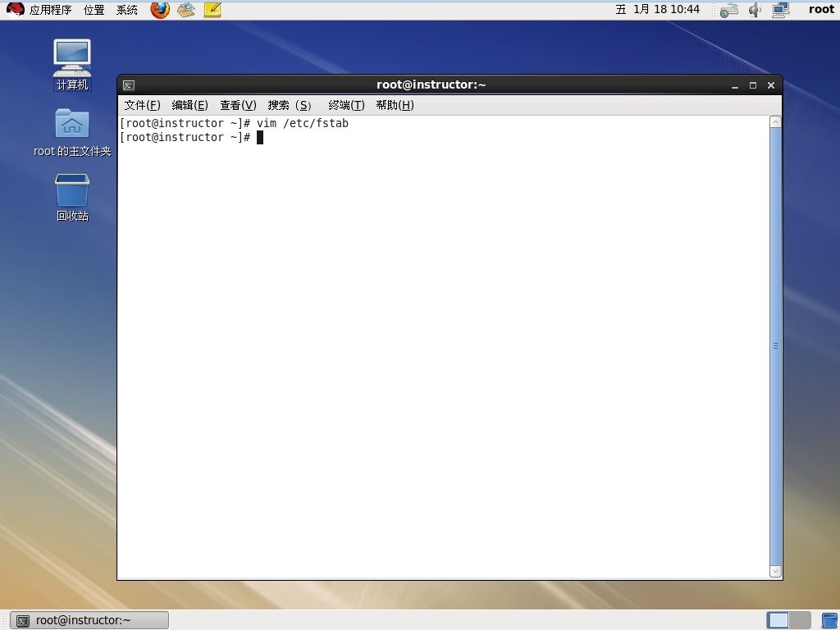Click the date and time clock

(x=658, y=9)
